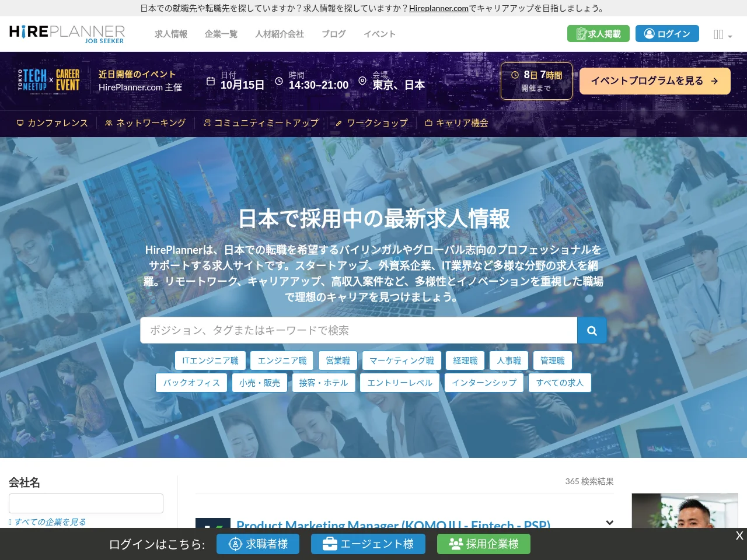Filter jobs by 営業職 tag
Viewport: 747px width, 560px height.
coord(338,360)
